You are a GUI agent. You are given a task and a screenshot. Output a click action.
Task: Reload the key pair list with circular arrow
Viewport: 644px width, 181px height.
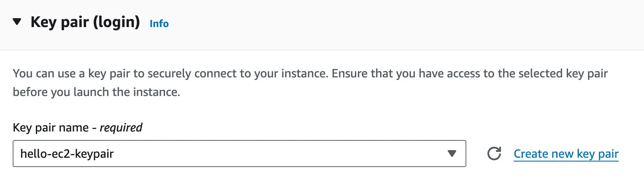point(494,154)
